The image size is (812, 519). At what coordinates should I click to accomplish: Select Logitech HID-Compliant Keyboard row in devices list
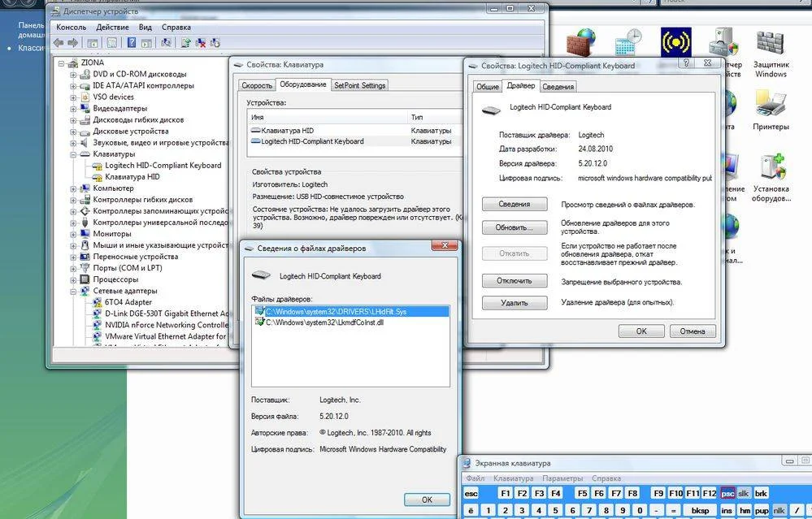click(x=354, y=141)
